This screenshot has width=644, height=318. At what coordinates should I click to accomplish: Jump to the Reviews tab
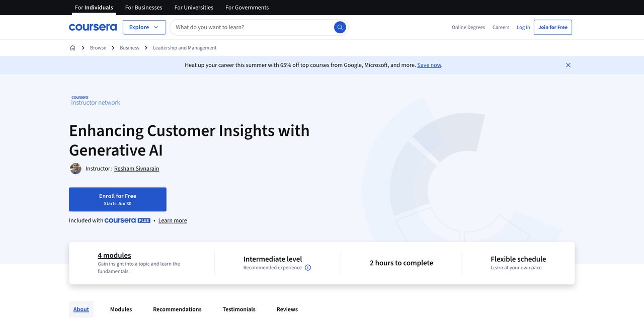tap(287, 309)
